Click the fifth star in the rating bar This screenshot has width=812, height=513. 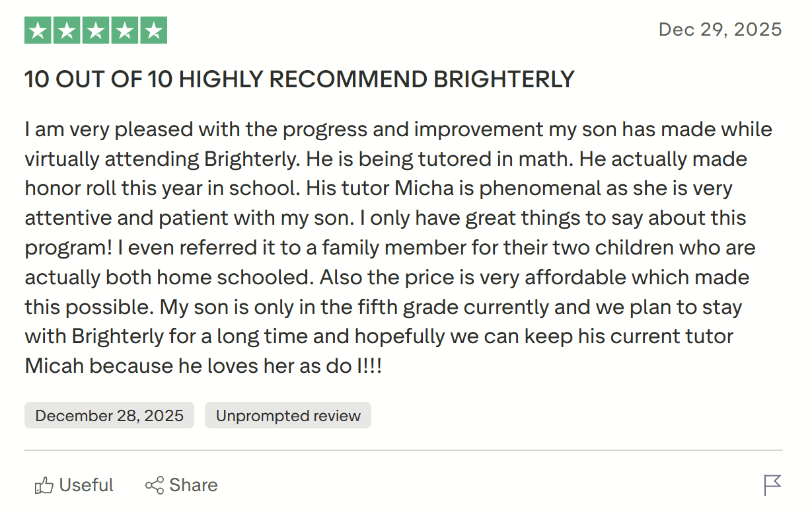point(153,29)
